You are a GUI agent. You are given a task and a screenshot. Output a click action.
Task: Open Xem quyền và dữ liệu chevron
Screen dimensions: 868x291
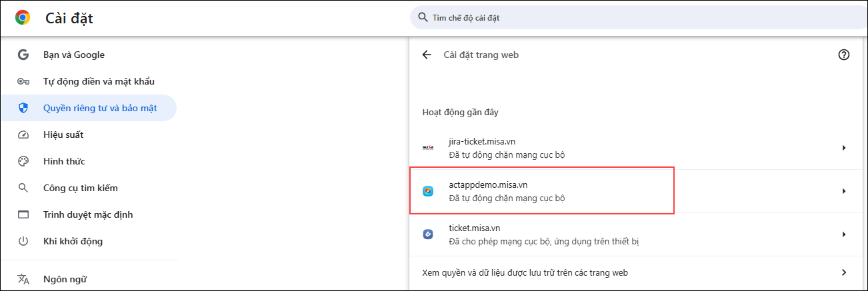844,272
